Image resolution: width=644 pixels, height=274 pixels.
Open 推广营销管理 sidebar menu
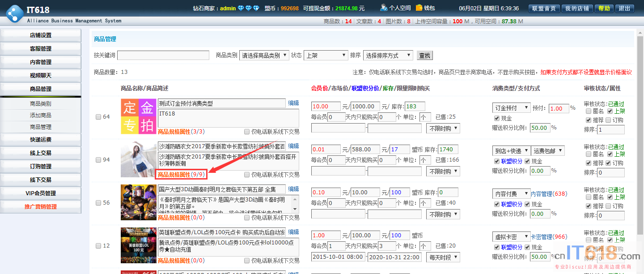[x=41, y=207]
